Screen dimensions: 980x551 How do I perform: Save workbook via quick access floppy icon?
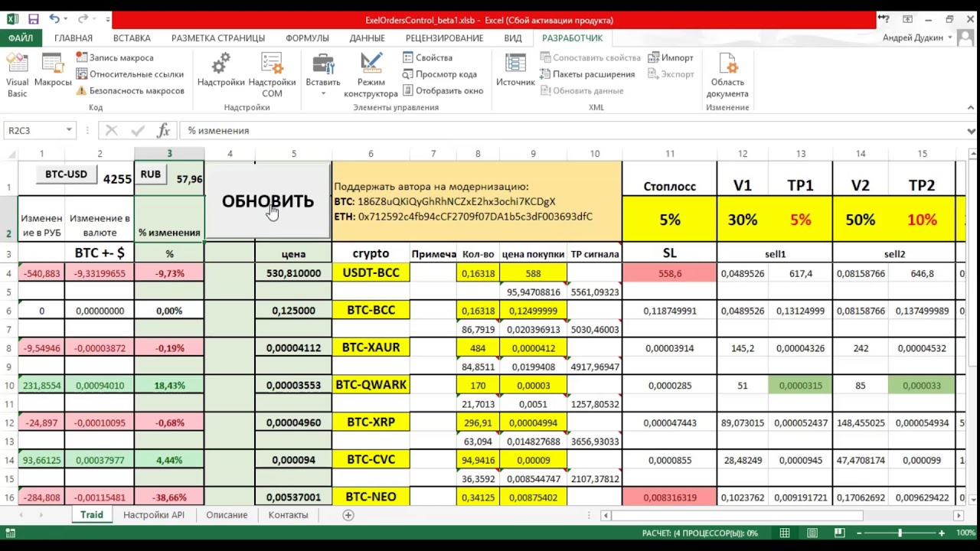(33, 19)
